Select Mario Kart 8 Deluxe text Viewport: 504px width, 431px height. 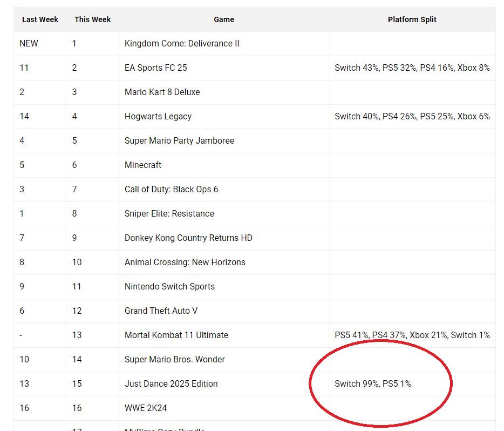pos(162,92)
